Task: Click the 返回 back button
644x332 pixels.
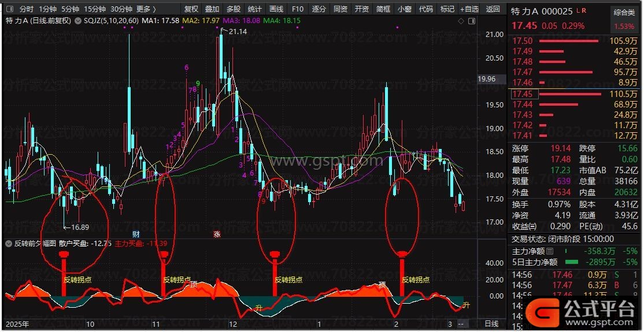Action: pos(493,9)
